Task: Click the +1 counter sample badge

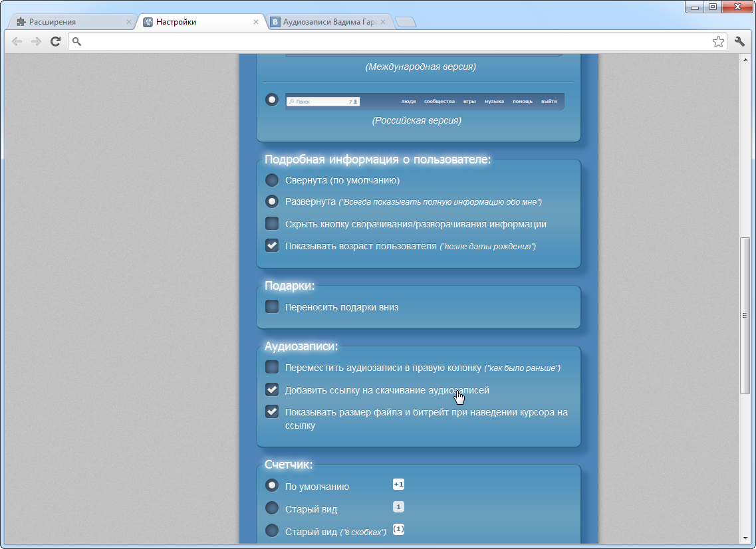Action: point(398,485)
